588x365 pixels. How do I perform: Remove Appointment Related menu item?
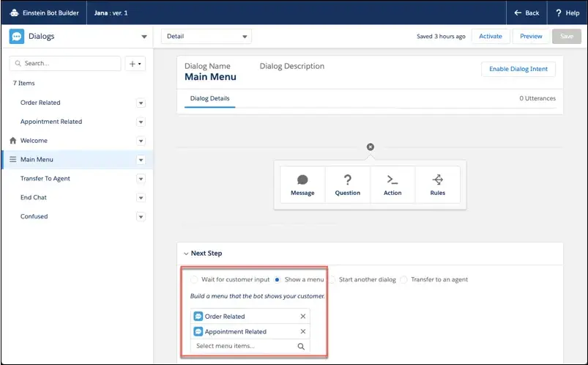coord(303,332)
